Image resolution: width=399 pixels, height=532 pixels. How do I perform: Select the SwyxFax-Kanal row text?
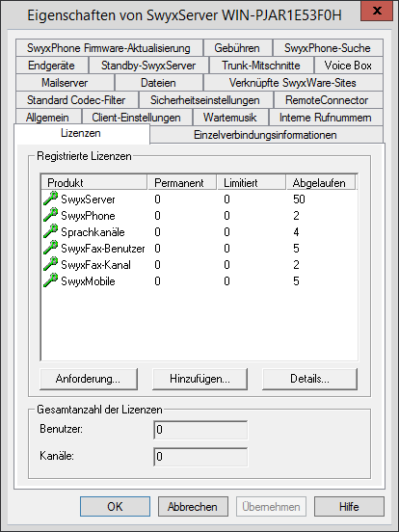coord(95,265)
